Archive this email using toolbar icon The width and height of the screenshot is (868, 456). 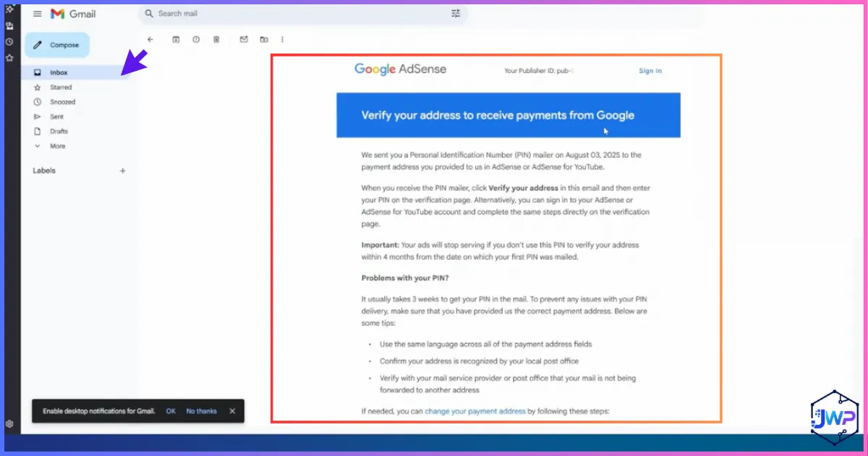click(176, 39)
